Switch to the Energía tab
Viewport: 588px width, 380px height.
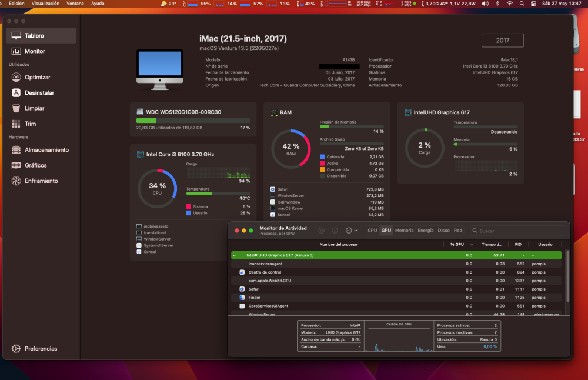tap(426, 231)
